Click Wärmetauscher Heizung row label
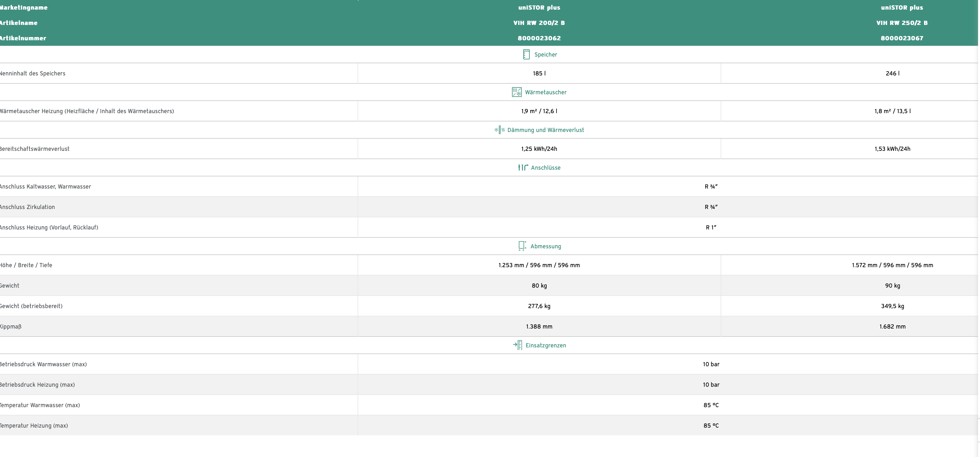This screenshot has width=980, height=457. click(x=87, y=111)
